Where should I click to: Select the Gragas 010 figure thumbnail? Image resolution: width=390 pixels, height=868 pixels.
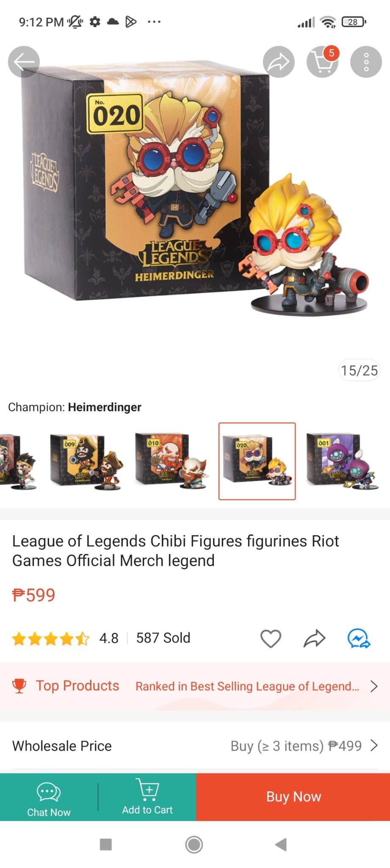[171, 462]
